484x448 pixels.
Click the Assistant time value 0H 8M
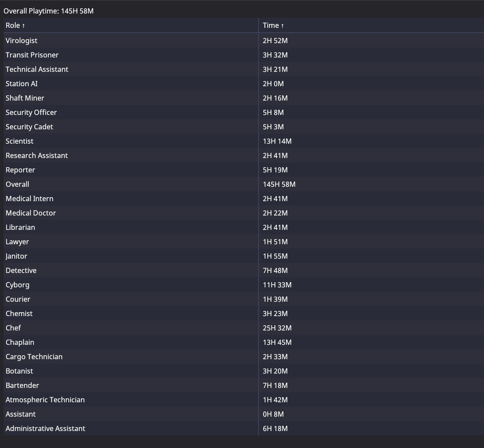(x=273, y=414)
